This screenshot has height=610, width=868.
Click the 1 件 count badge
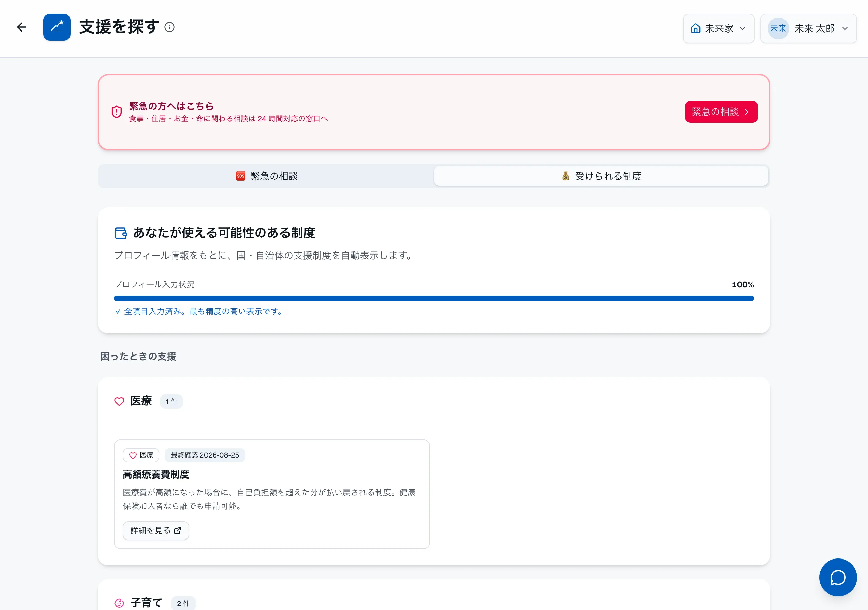[171, 401]
